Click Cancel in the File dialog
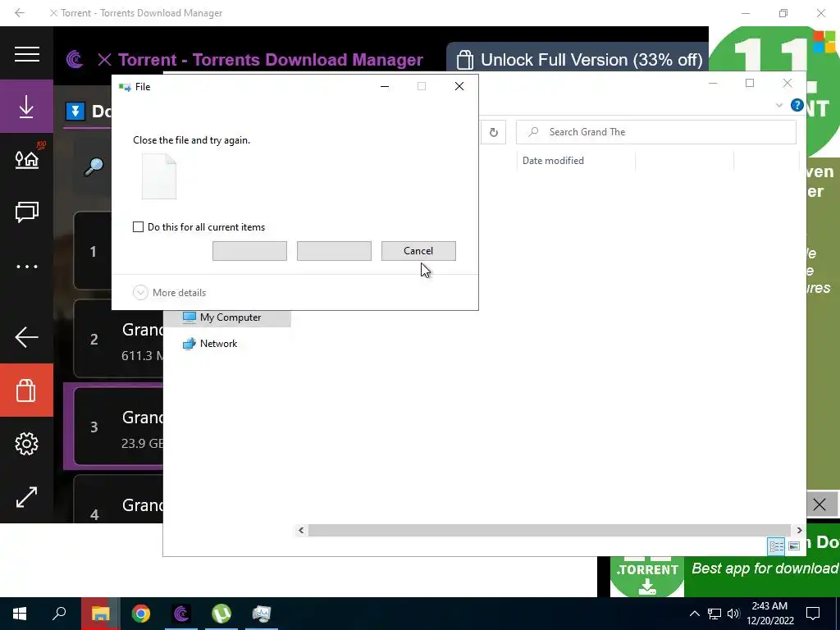The height and width of the screenshot is (630, 840). tap(418, 251)
